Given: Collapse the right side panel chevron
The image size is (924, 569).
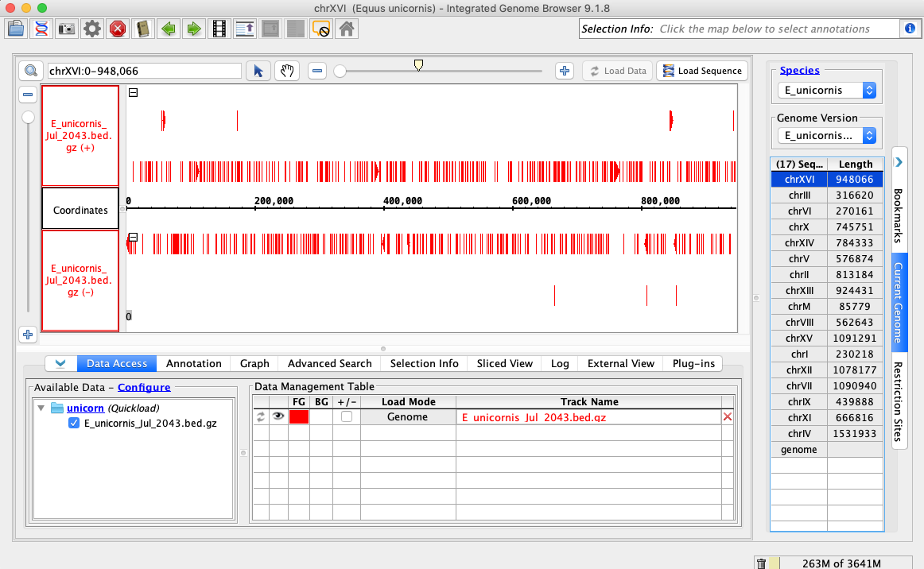Looking at the screenshot, I should (x=899, y=162).
